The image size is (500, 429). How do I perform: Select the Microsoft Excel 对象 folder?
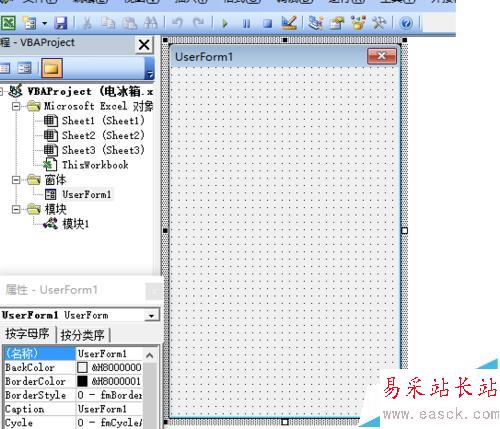tap(99, 106)
